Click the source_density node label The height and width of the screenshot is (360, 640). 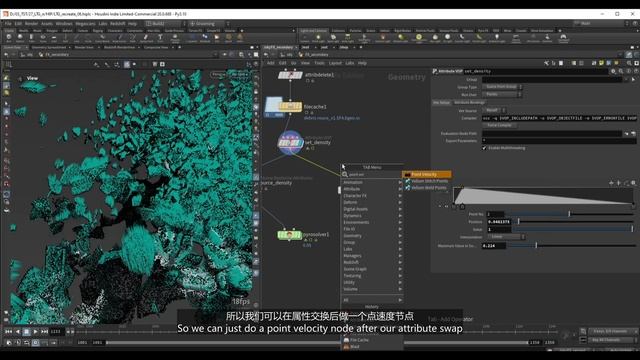click(277, 183)
